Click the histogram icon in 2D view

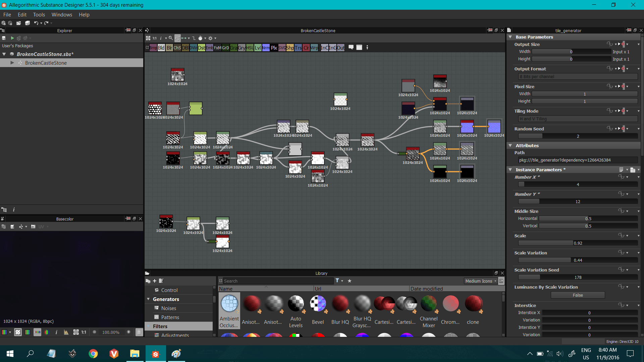tap(66, 332)
